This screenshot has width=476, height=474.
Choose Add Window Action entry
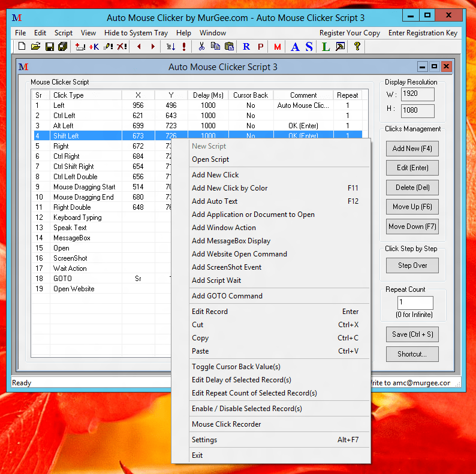pyautogui.click(x=271, y=228)
